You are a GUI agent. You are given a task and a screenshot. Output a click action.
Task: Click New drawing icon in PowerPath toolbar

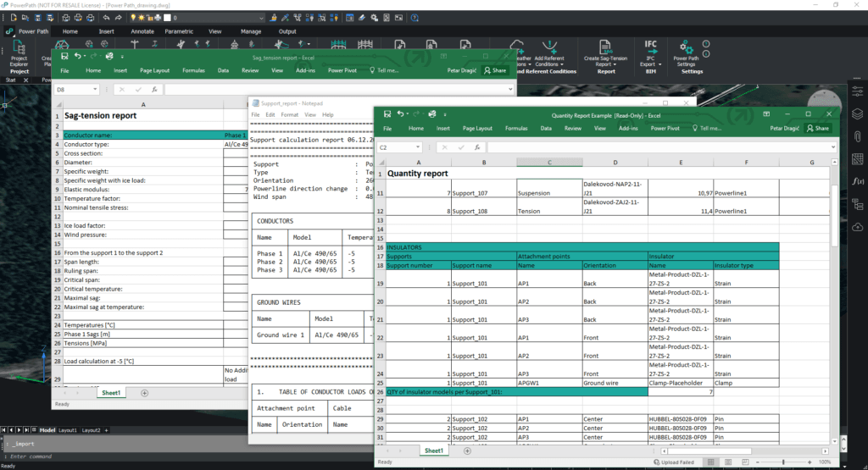point(14,18)
